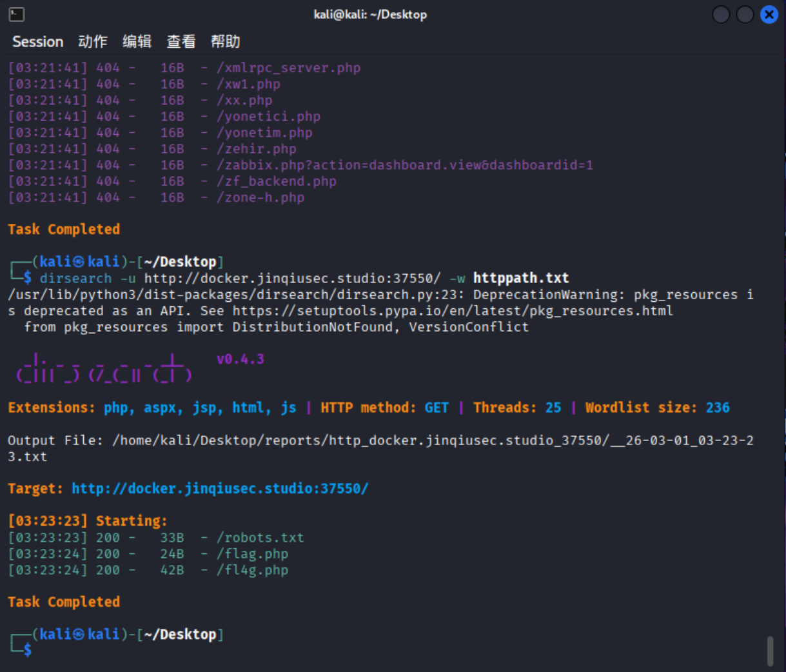Click the terminal icon in title bar
Screen dimensions: 786x672
(x=17, y=14)
